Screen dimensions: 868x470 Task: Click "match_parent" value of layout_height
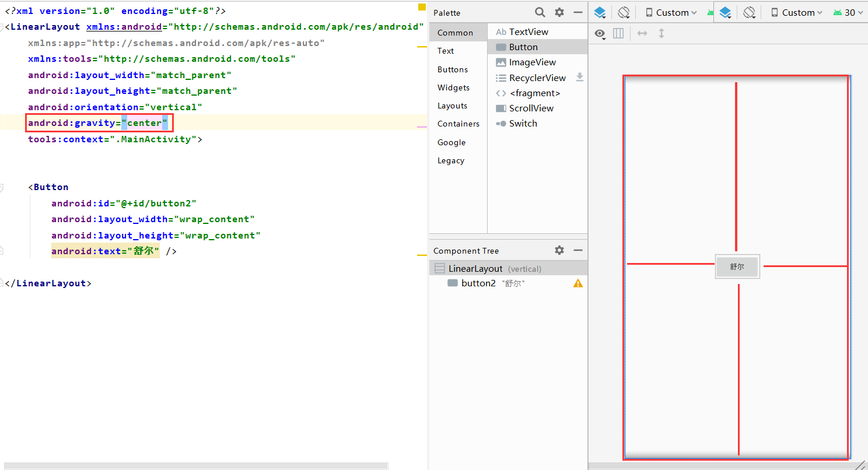[x=197, y=91]
